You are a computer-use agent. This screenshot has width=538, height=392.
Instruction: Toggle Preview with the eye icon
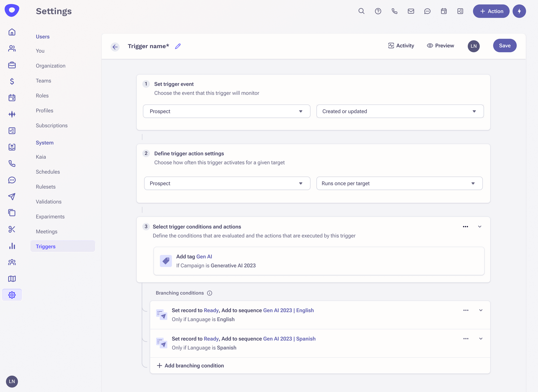[440, 46]
